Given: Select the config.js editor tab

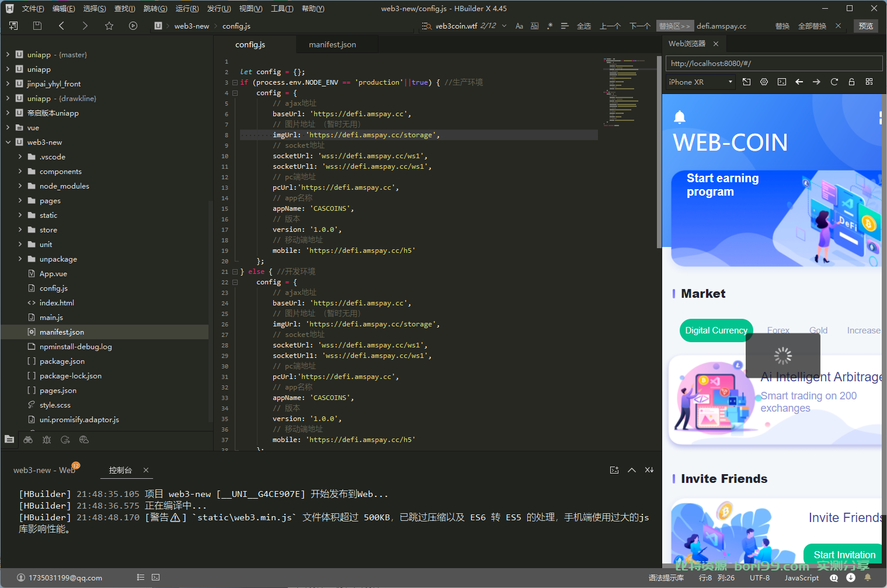Looking at the screenshot, I should pyautogui.click(x=251, y=44).
